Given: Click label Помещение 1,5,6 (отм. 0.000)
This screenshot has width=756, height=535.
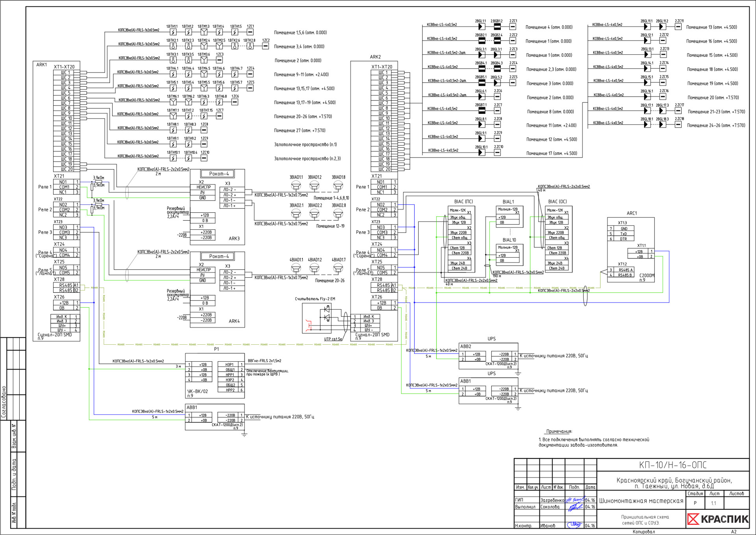Looking at the screenshot, I should tap(300, 33).
